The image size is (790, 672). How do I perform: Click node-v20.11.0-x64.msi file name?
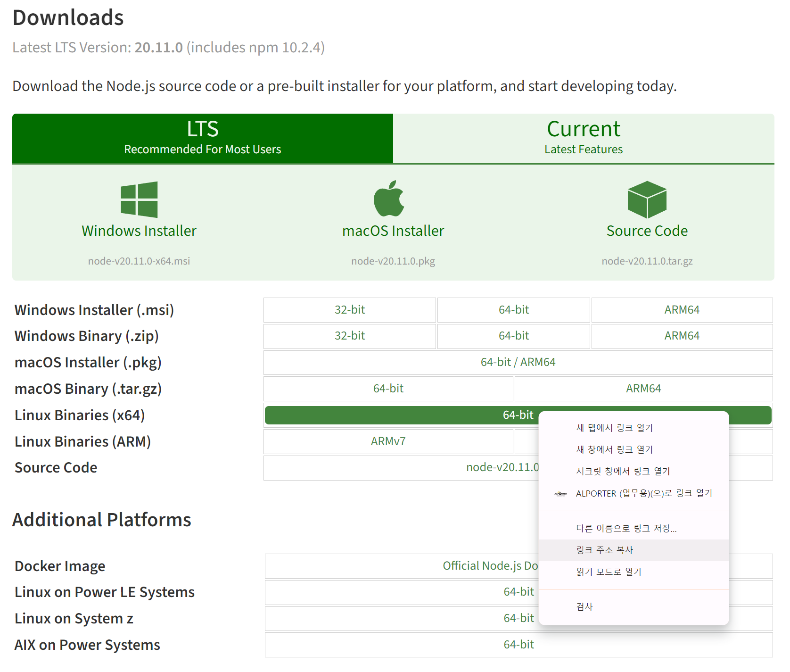click(x=139, y=261)
